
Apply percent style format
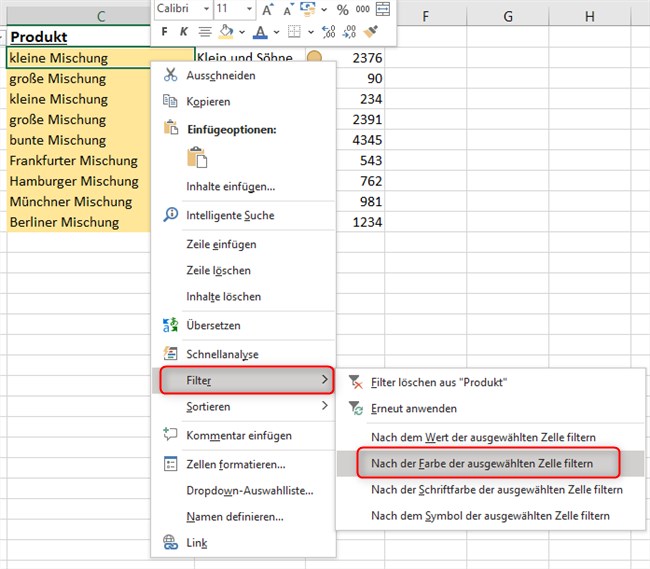click(342, 10)
